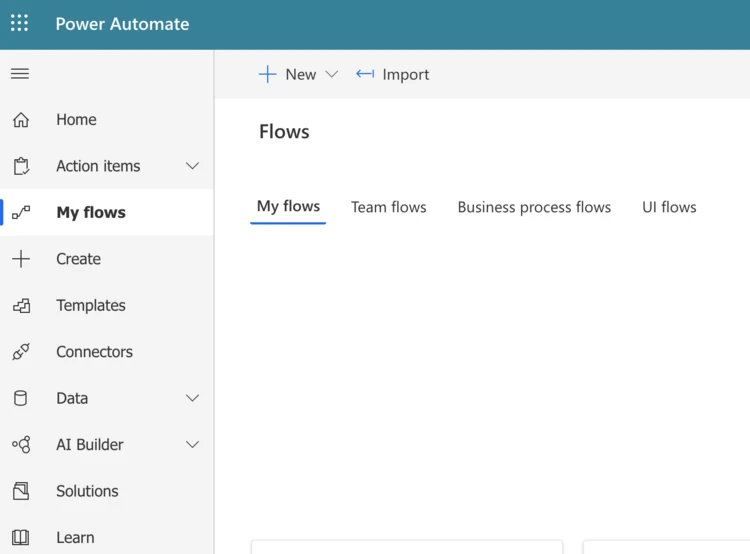The image size is (750, 554).
Task: Expand the AI Builder chevron
Action: [193, 445]
